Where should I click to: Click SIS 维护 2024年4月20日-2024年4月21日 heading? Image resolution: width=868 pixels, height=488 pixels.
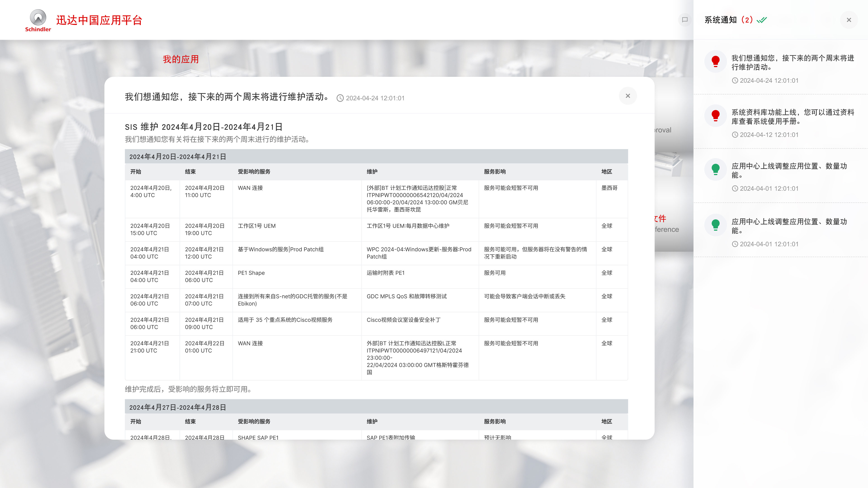(203, 127)
